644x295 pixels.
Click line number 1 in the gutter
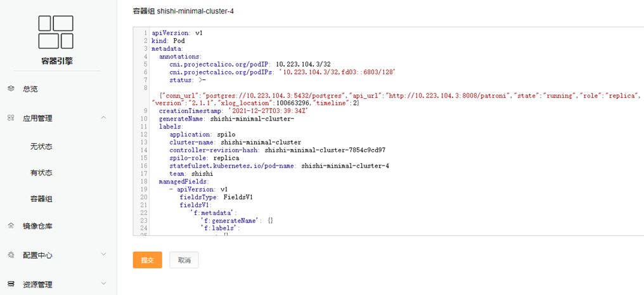pyautogui.click(x=145, y=32)
